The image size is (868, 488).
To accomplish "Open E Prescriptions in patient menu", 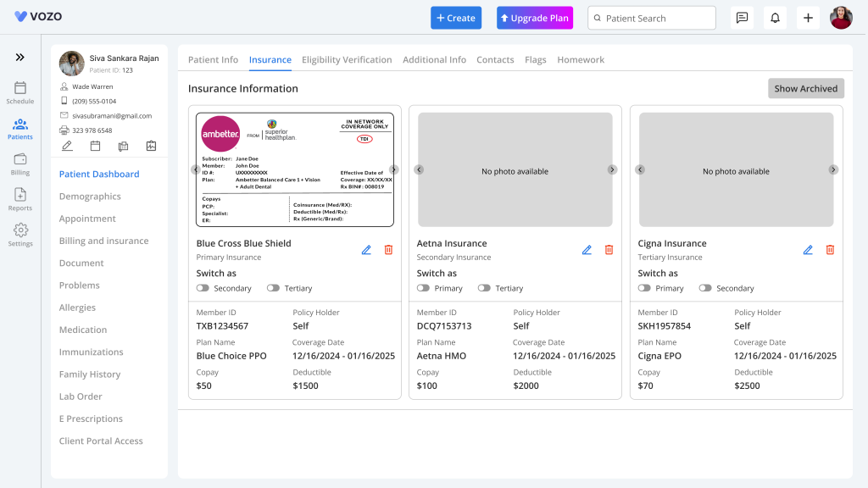I will (91, 419).
